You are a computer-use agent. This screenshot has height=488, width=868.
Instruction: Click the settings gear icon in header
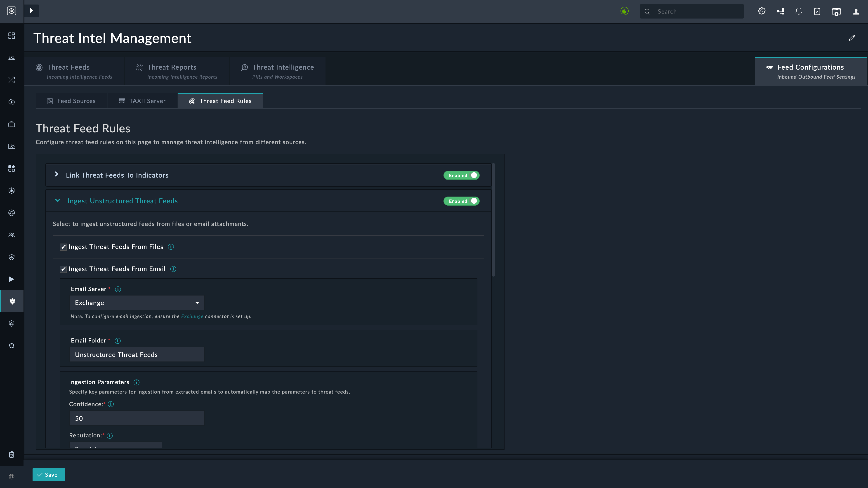(762, 11)
